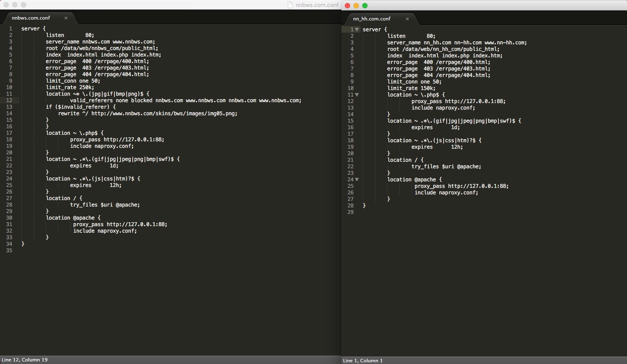Viewport: 627px width, 364px height.
Task: Click 'proxy_pass' on line 18 of left window
Action: coord(85,140)
